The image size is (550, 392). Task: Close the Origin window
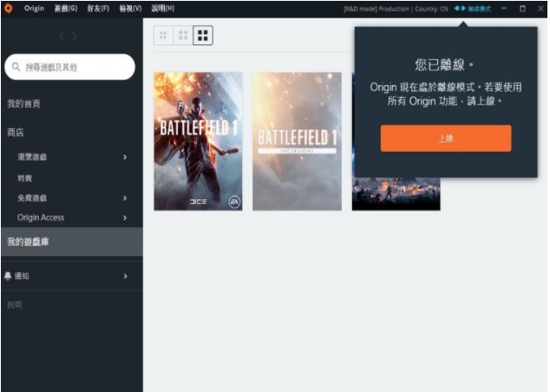(540, 9)
